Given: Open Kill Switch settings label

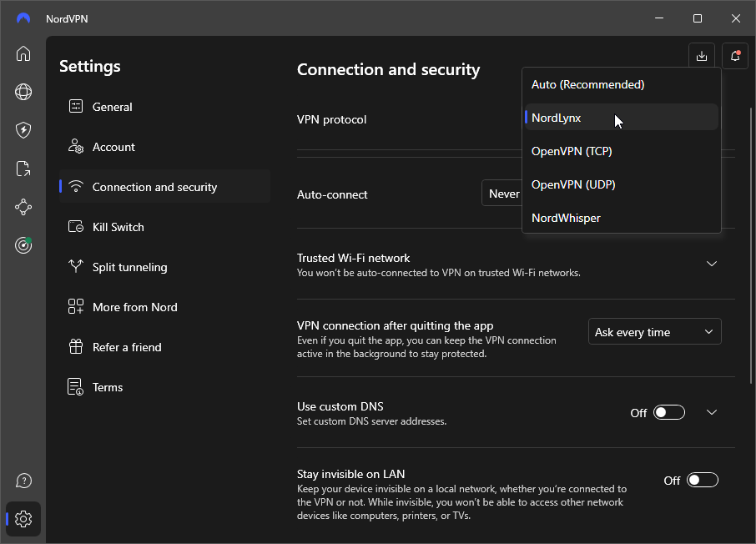Looking at the screenshot, I should 118,227.
